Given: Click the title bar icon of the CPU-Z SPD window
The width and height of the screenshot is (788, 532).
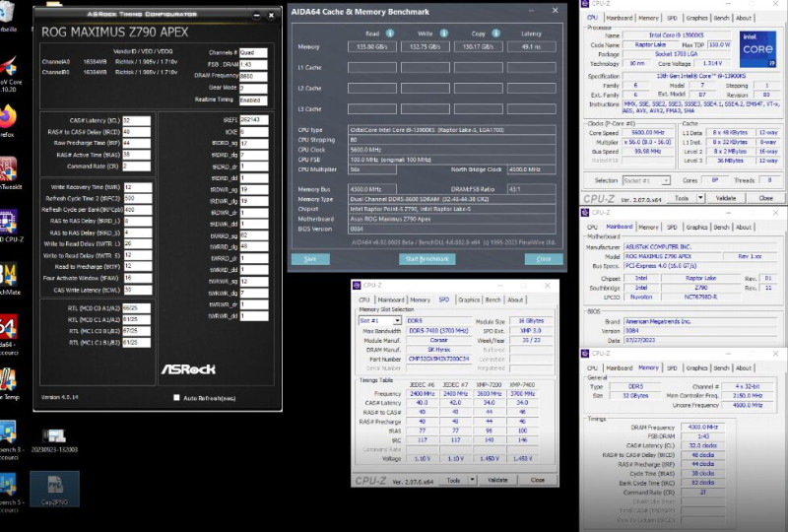Looking at the screenshot, I should point(357,285).
